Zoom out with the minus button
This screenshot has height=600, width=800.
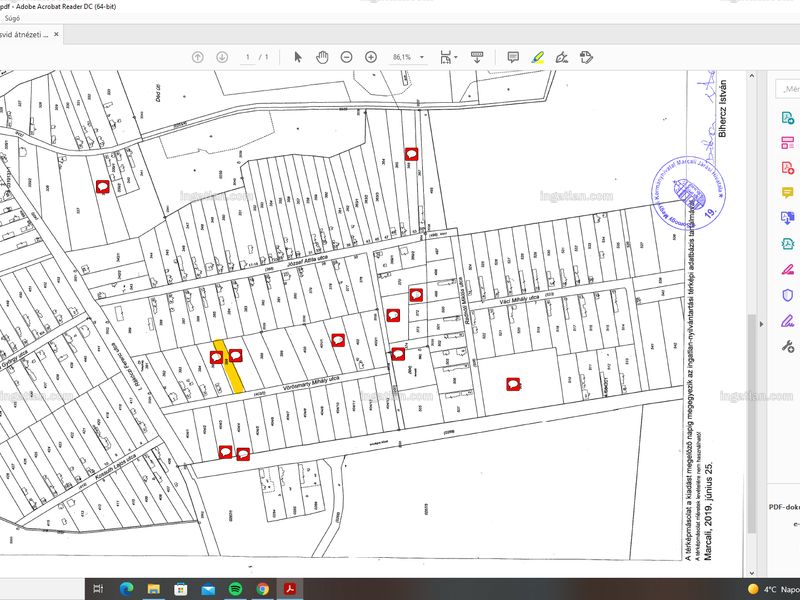click(x=346, y=57)
